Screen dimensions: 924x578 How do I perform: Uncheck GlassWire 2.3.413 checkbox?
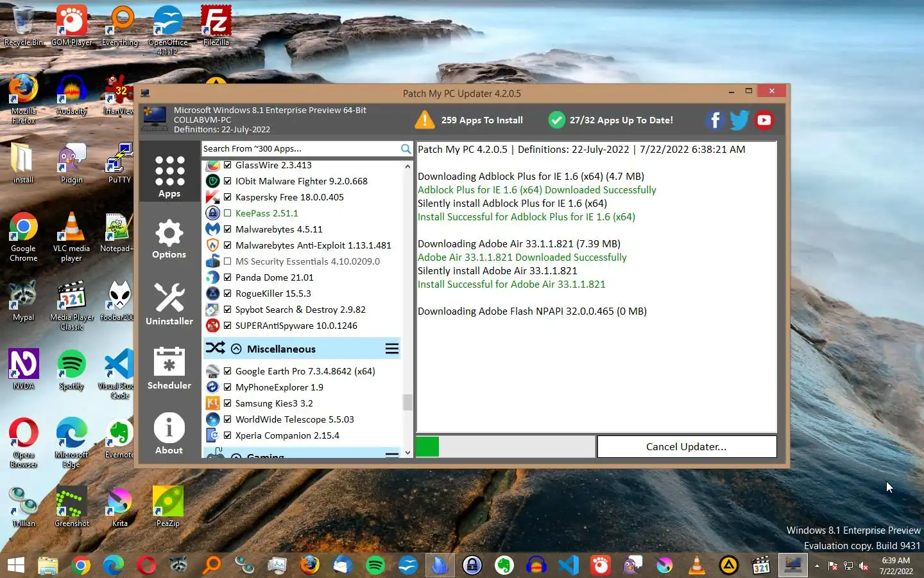point(227,165)
